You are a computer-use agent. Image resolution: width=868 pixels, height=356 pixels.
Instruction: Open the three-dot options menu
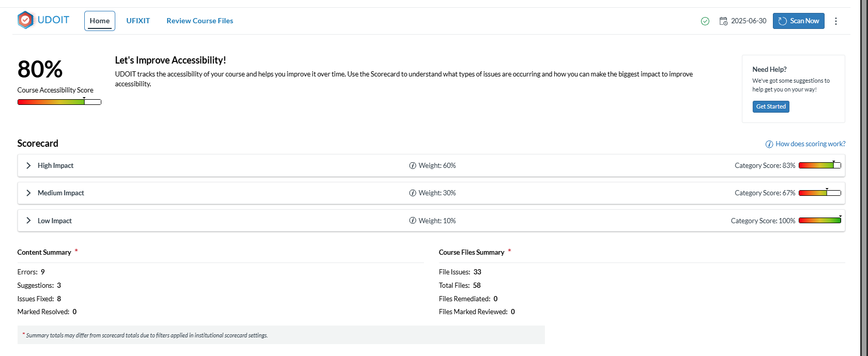(x=835, y=21)
